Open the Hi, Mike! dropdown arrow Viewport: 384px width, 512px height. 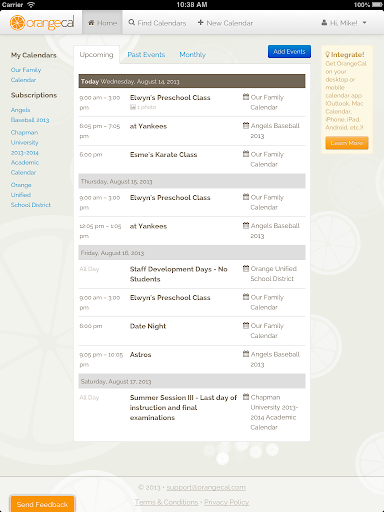pos(365,23)
